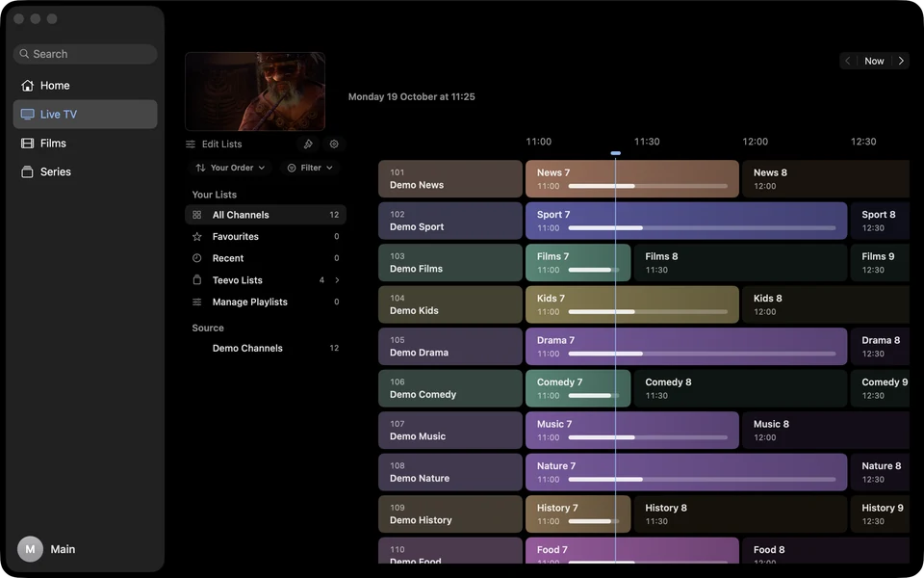Select channel 103 Demo Films

point(450,262)
